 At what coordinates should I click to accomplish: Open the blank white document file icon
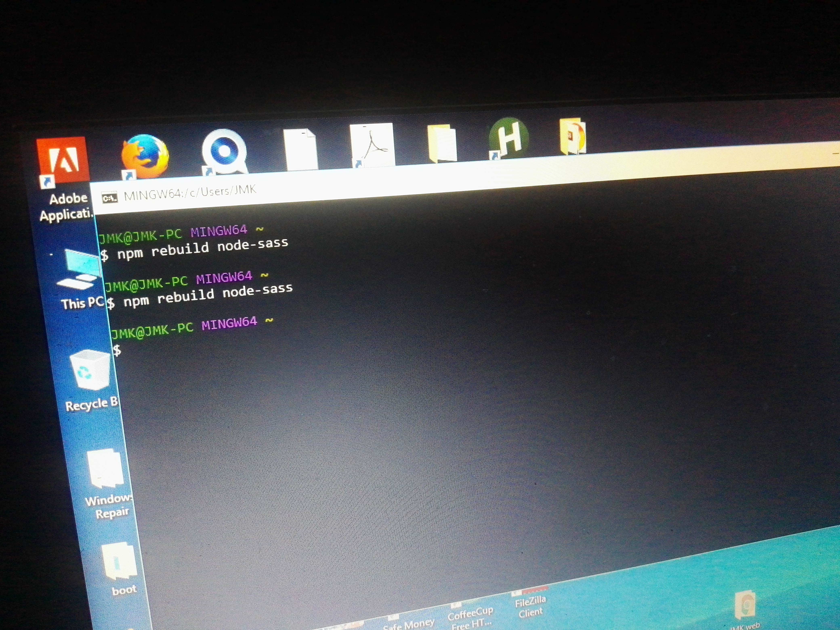click(x=300, y=149)
